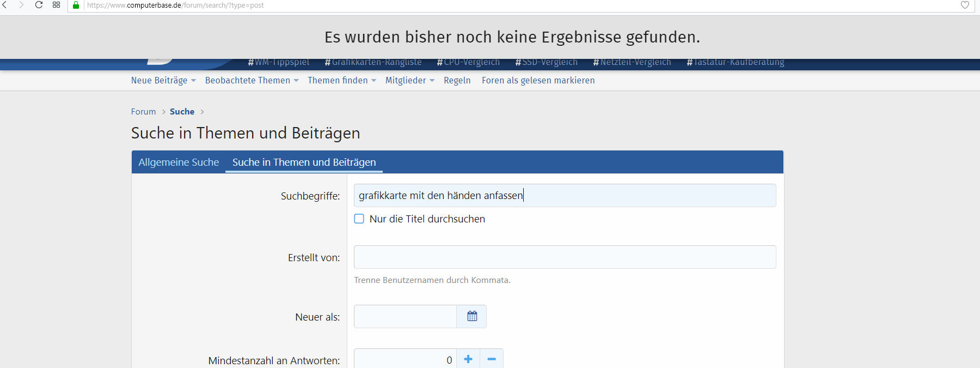980x368 pixels.
Task: Open the #Grafikkarten-Rangliste link
Action: click(x=373, y=62)
